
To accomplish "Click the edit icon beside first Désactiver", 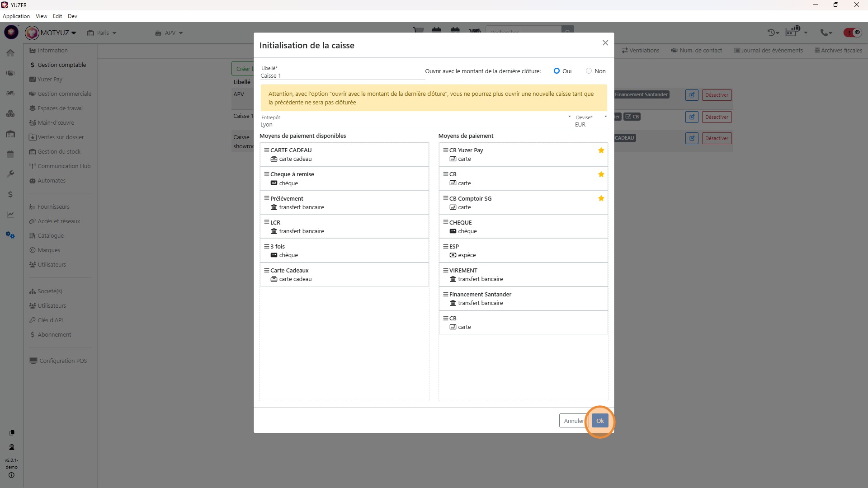I will pyautogui.click(x=691, y=95).
